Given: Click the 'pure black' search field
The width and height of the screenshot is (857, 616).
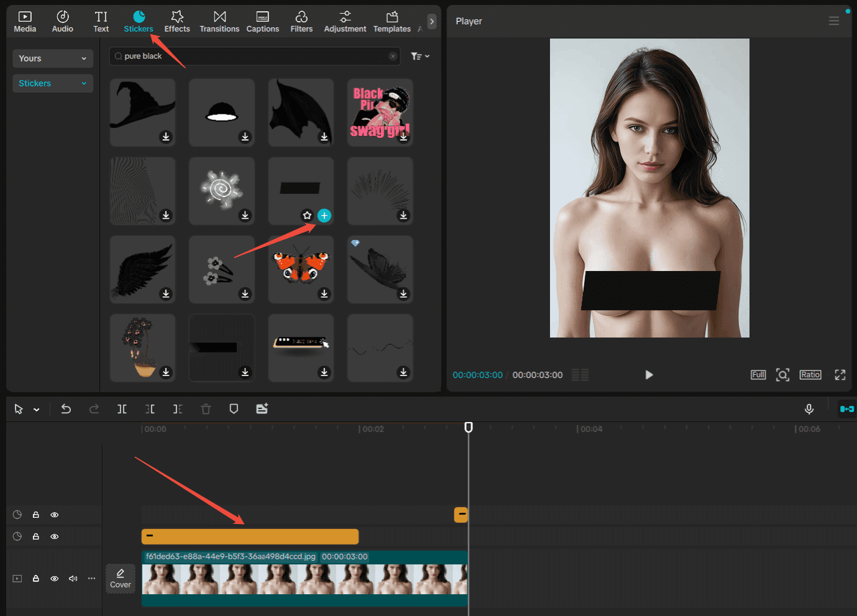Looking at the screenshot, I should click(255, 56).
